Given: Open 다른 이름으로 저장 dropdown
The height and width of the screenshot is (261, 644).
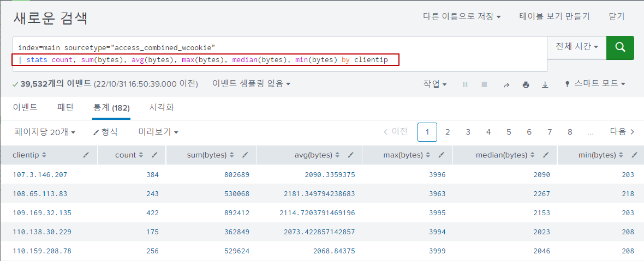Looking at the screenshot, I should (x=462, y=16).
